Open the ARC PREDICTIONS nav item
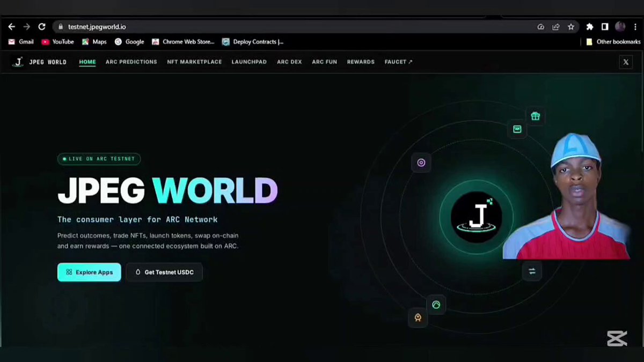The width and height of the screenshot is (644, 362). [131, 62]
